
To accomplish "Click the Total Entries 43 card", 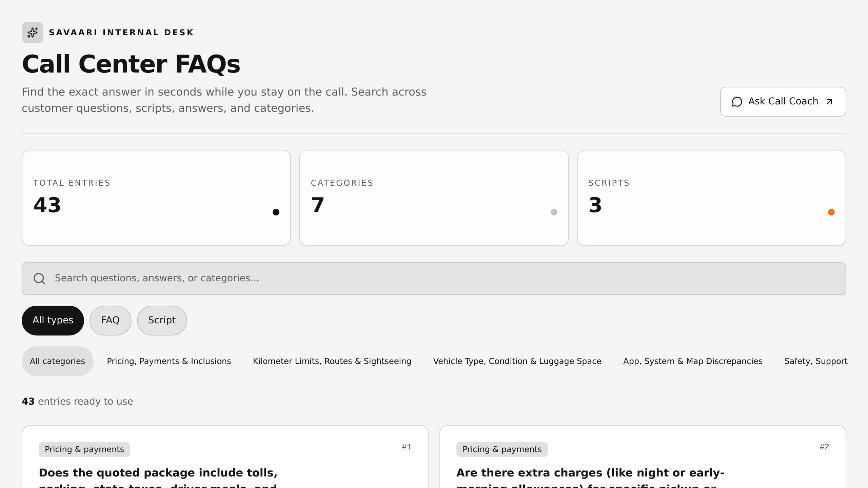I will click(x=156, y=198).
